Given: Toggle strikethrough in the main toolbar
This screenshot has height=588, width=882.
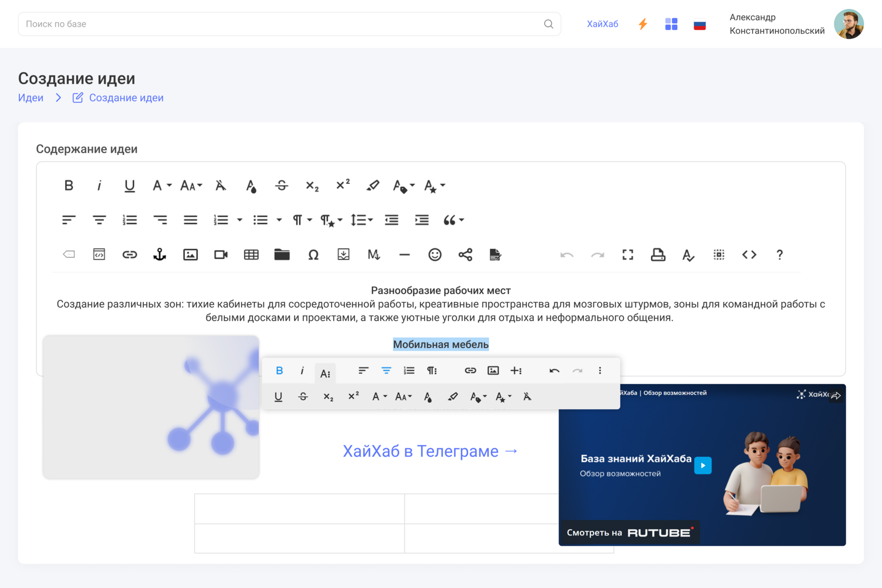Looking at the screenshot, I should pyautogui.click(x=281, y=185).
